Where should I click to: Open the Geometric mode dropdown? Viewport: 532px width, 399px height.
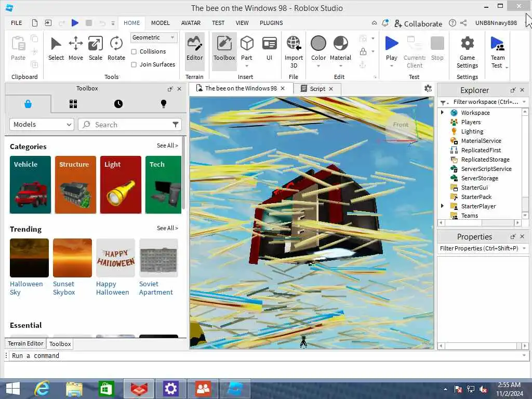pyautogui.click(x=154, y=37)
